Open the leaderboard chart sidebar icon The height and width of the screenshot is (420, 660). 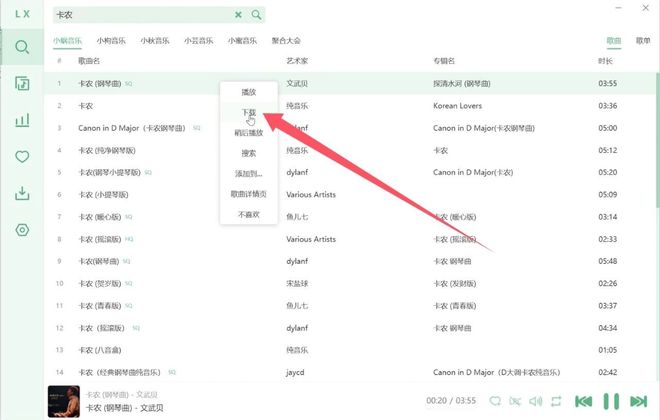22,120
